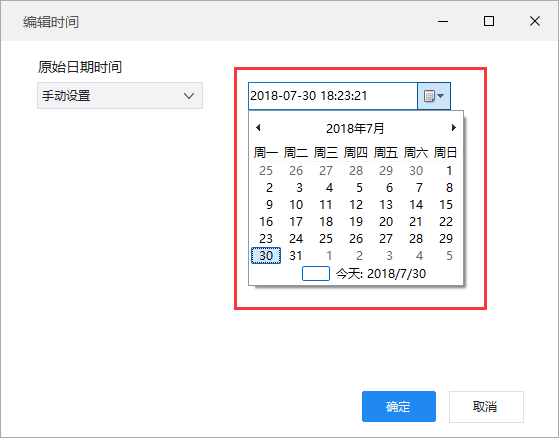The height and width of the screenshot is (438, 559).
Task: Expand the 手动设置 combo box
Action: tap(120, 96)
